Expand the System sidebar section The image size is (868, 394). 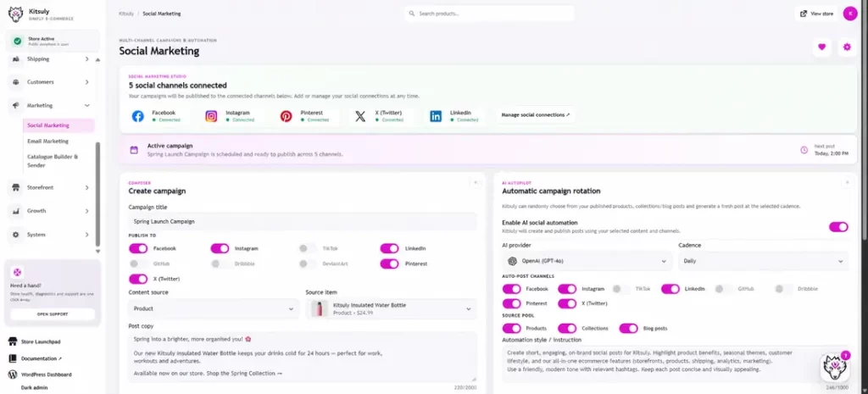click(x=87, y=235)
